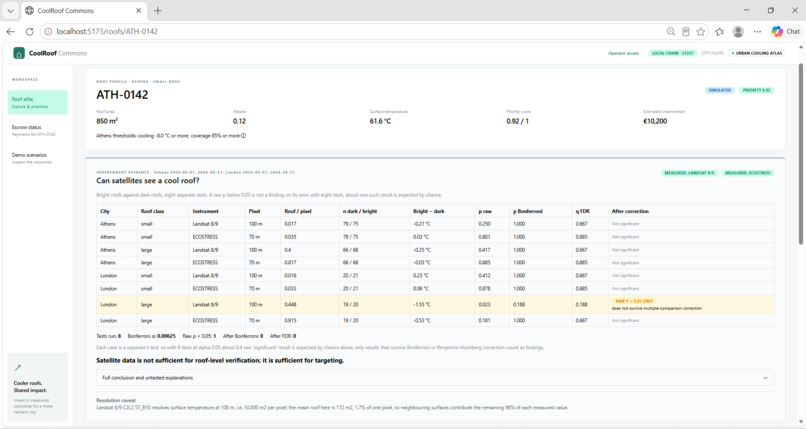
Task: Click the LOCAL CHAIN 31337 badge
Action: 672,53
